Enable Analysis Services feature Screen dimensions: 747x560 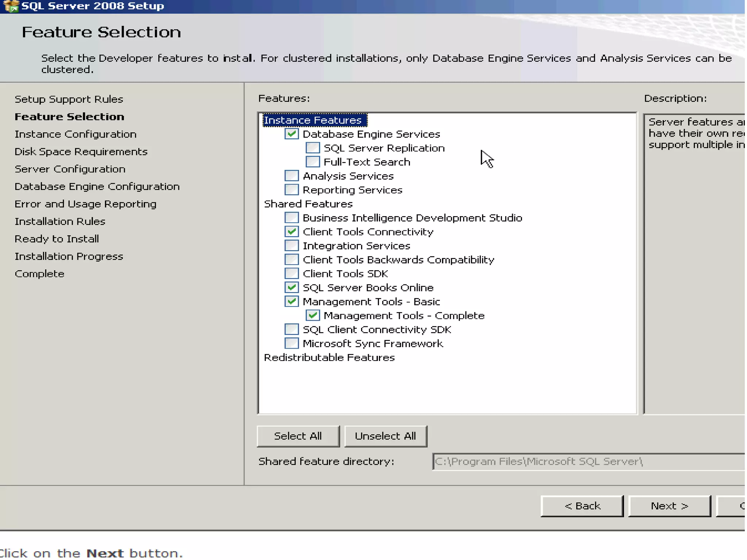[x=291, y=176]
